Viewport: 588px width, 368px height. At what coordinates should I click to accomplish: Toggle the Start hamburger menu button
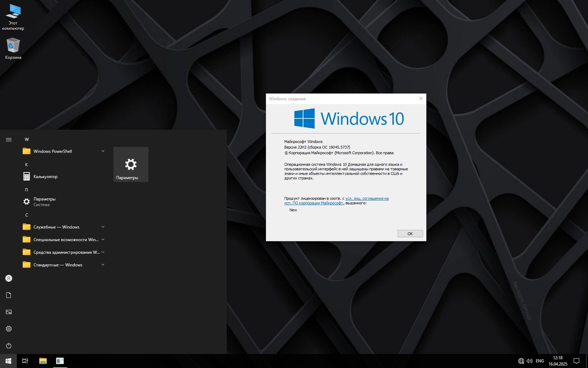point(9,139)
